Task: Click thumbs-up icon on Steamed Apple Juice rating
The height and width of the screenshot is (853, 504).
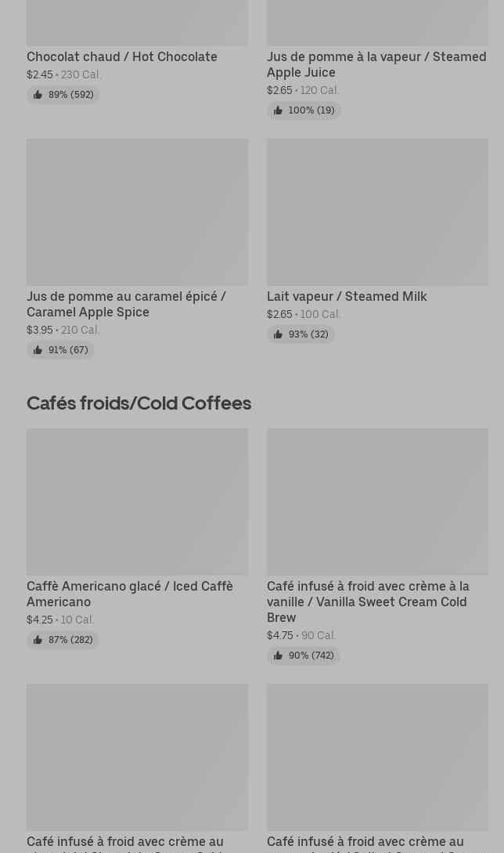Action: point(278,110)
